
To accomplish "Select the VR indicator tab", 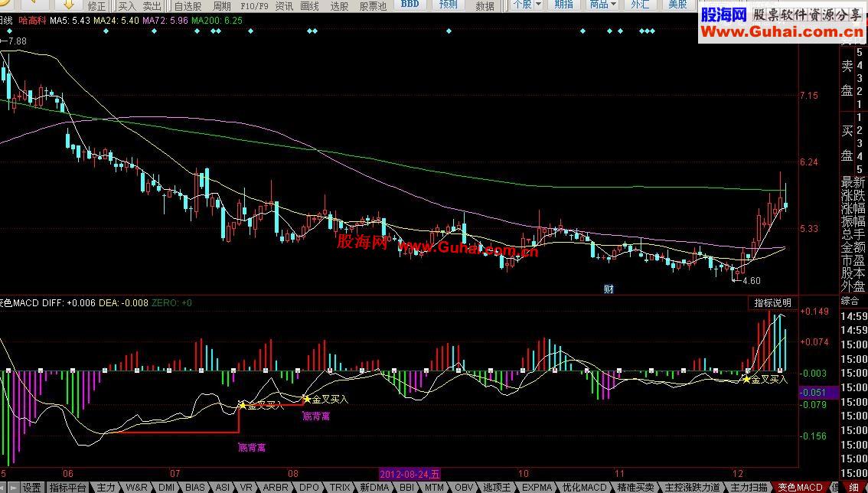I will tap(246, 488).
